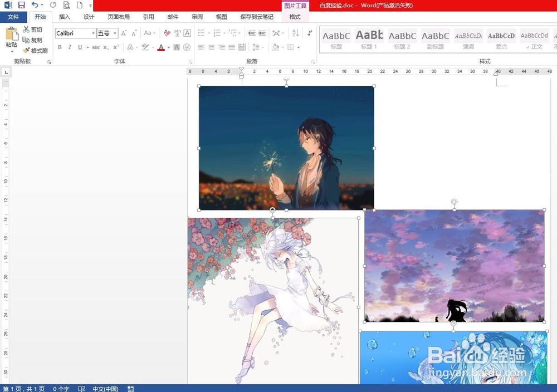Viewport: 557px width, 392px height.
Task: Apply text highlight color
Action: pyautogui.click(x=145, y=47)
